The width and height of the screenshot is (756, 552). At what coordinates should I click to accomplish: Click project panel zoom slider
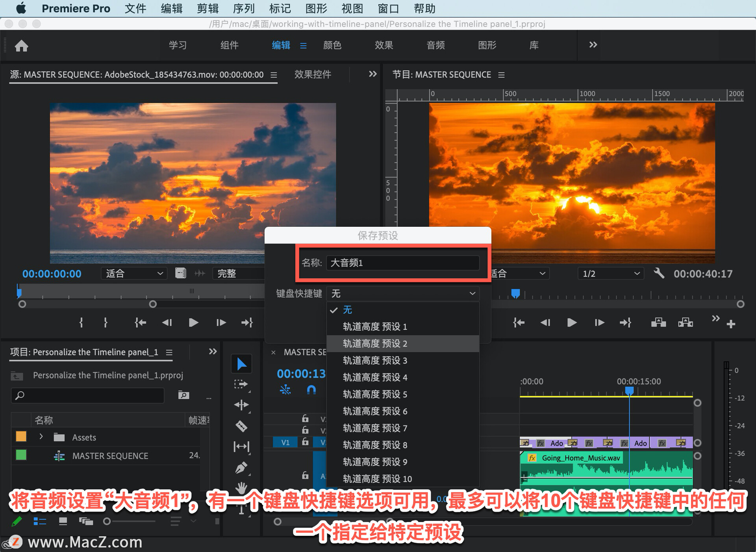coord(130,521)
